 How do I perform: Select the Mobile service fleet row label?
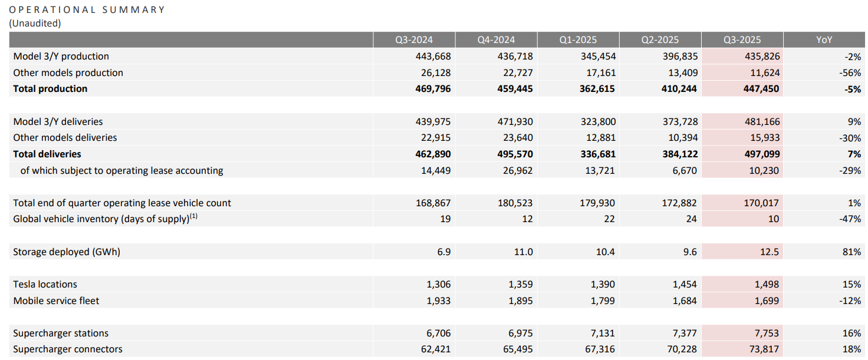click(x=56, y=300)
